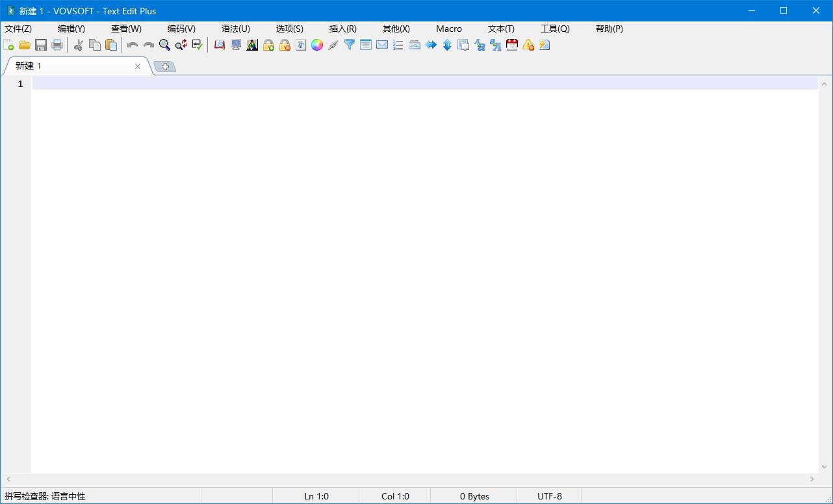This screenshot has height=504, width=833.
Task: Open the 文本(T) menu
Action: coord(501,29)
